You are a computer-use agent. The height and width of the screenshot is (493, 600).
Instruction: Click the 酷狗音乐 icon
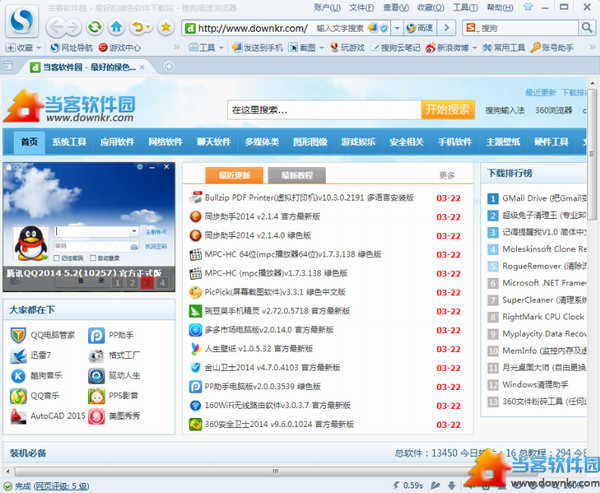(x=18, y=376)
